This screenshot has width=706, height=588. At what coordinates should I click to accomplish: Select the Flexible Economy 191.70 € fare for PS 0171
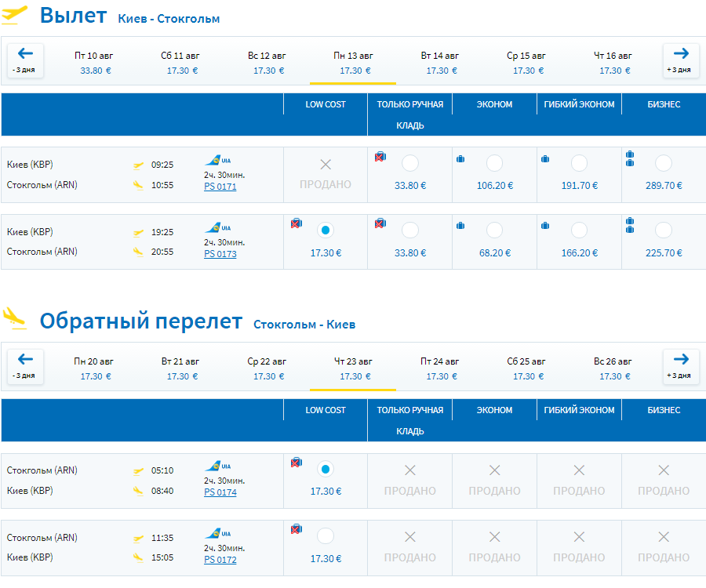[579, 164]
